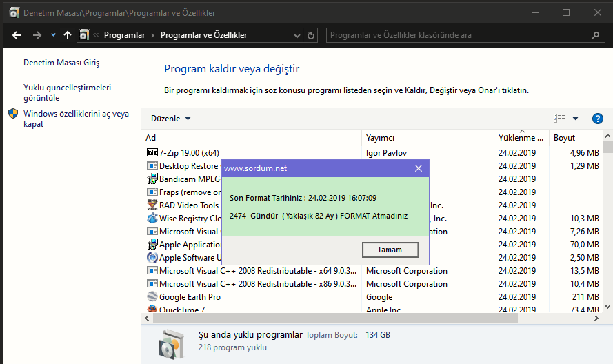The width and height of the screenshot is (613, 364).
Task: Click the horizontal scrollbar left arrow
Action: (147, 318)
